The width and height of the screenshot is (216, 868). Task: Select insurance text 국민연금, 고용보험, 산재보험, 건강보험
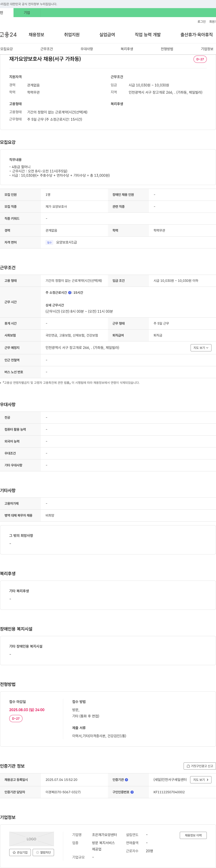click(x=72, y=335)
